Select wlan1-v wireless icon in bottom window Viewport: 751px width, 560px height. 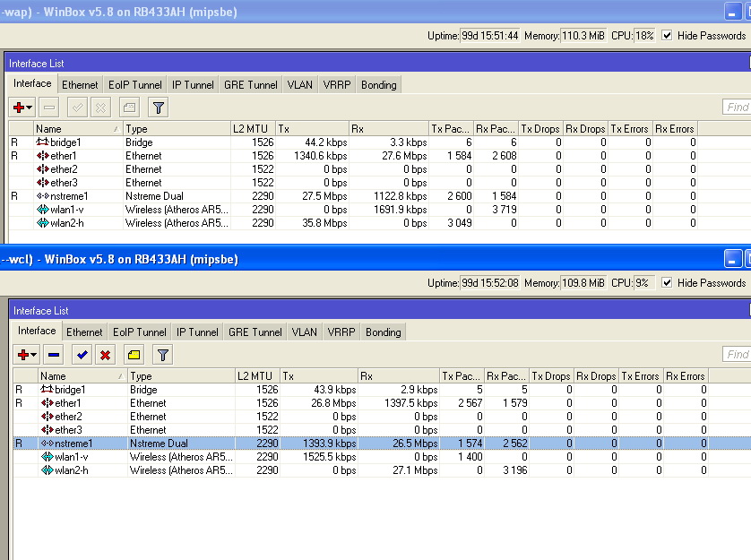(x=47, y=457)
